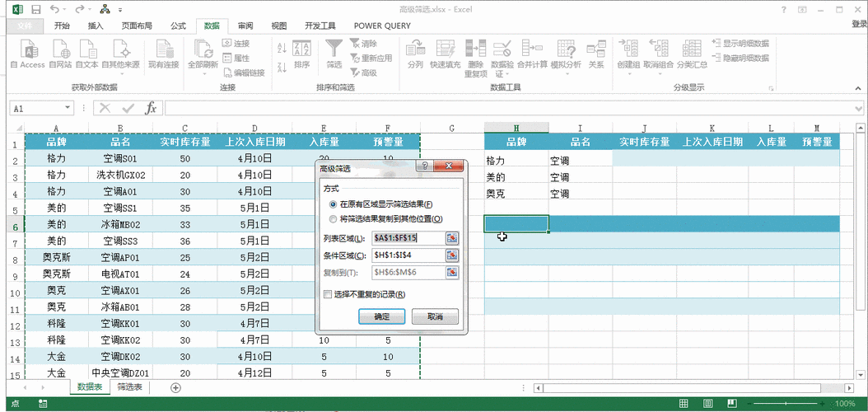The height and width of the screenshot is (412, 868).
Task: Click the Connections (连接) ribbon item
Action: click(x=236, y=43)
